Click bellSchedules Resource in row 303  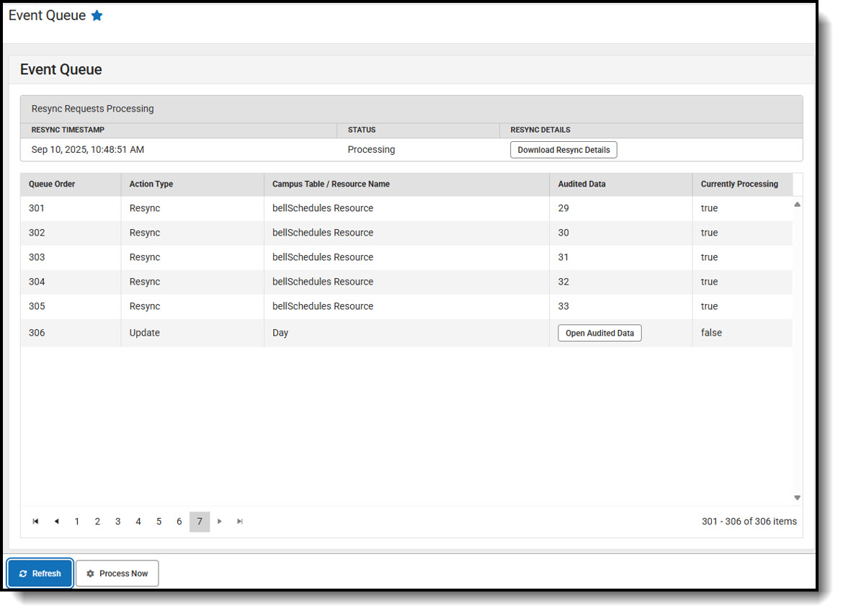click(x=323, y=257)
